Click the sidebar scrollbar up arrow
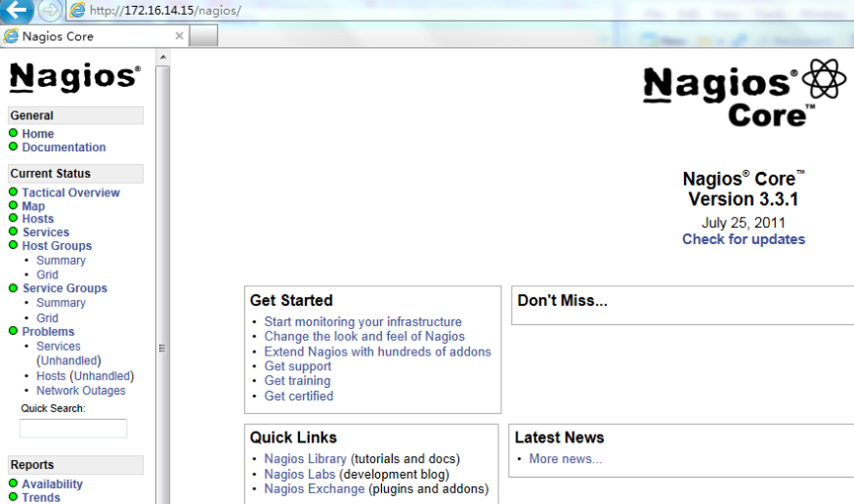Image resolution: width=854 pixels, height=504 pixels. pos(162,57)
